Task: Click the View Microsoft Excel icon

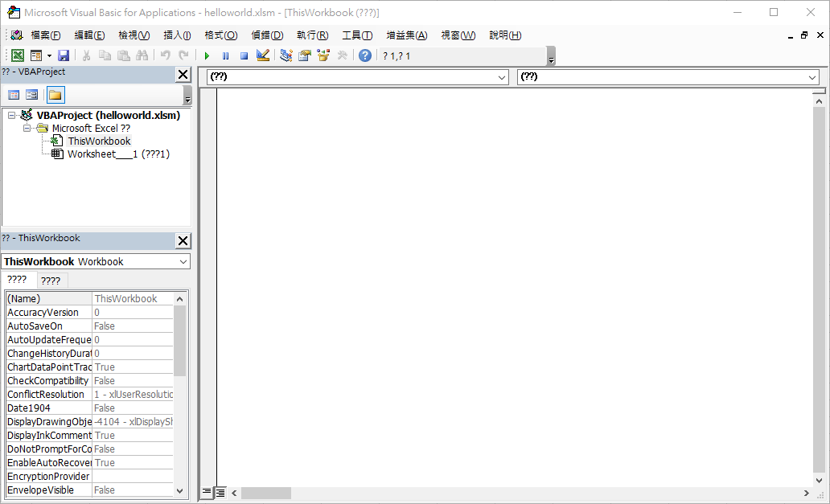Action: [17, 55]
